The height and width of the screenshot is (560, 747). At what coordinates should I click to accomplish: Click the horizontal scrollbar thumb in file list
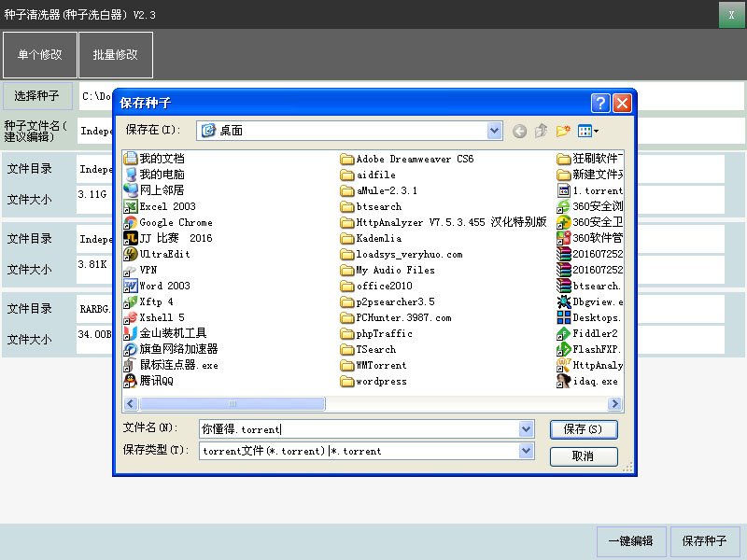(x=233, y=404)
